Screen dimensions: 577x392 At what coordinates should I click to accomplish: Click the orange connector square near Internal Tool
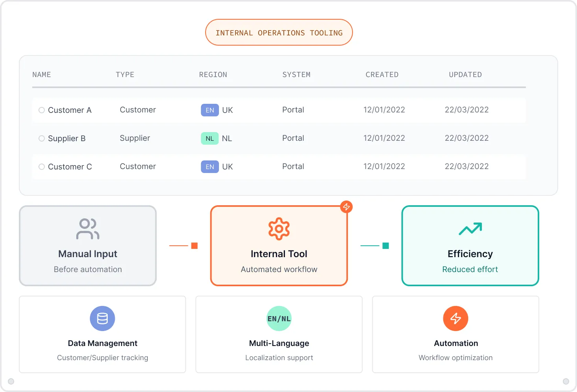(195, 246)
